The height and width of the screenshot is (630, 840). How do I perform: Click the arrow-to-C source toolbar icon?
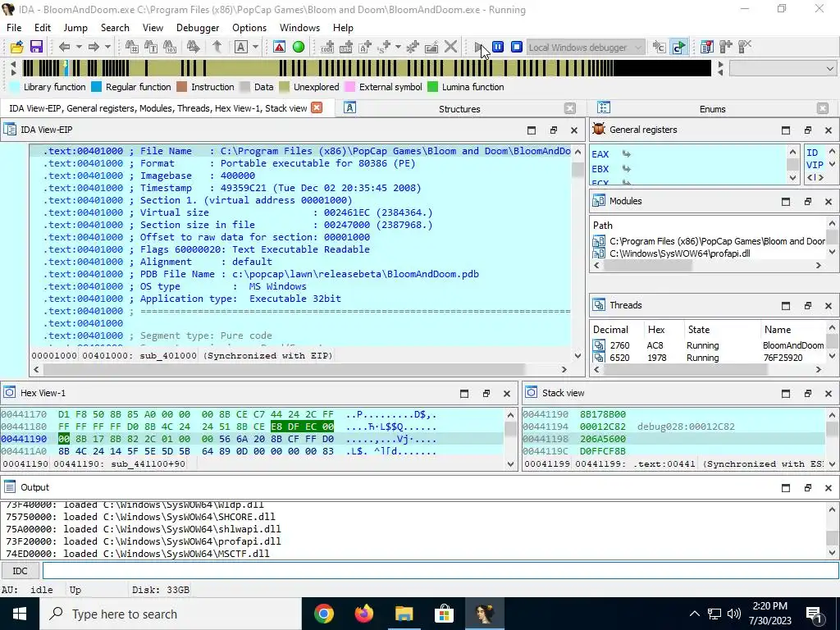[659, 47]
